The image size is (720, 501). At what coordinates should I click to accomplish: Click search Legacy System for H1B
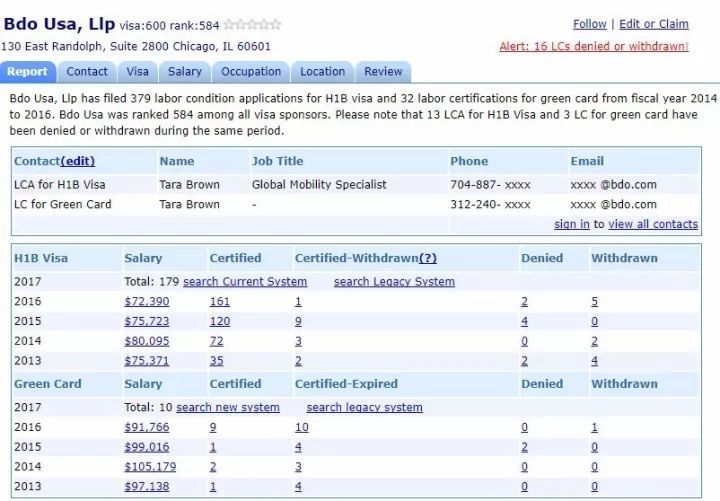[x=394, y=281]
